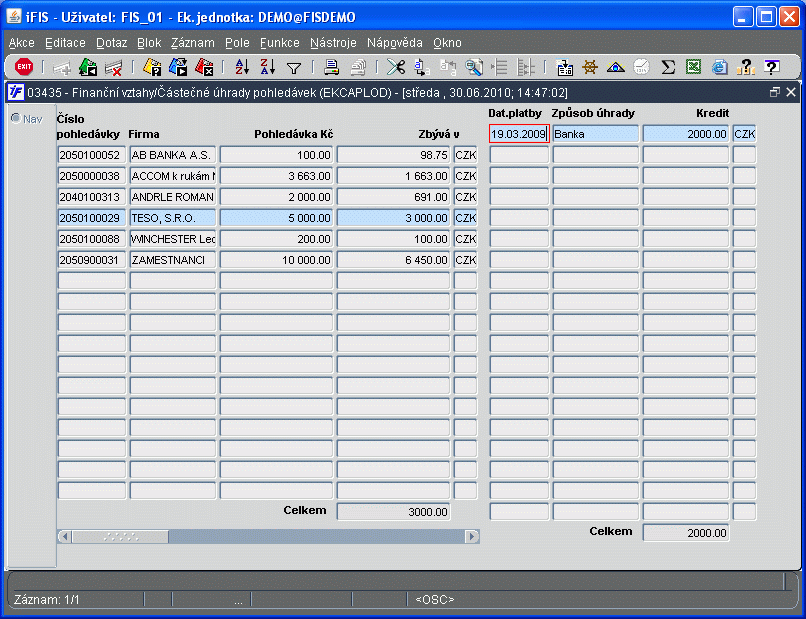Select receivable number 2050100088

[91, 239]
